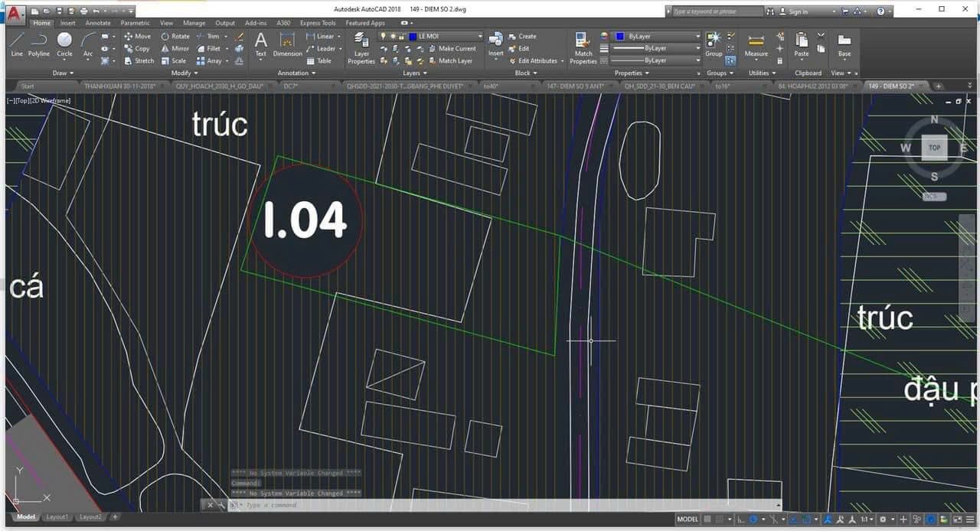Viewport: 980px width, 531px height.
Task: Activate the Move command
Action: tap(138, 36)
